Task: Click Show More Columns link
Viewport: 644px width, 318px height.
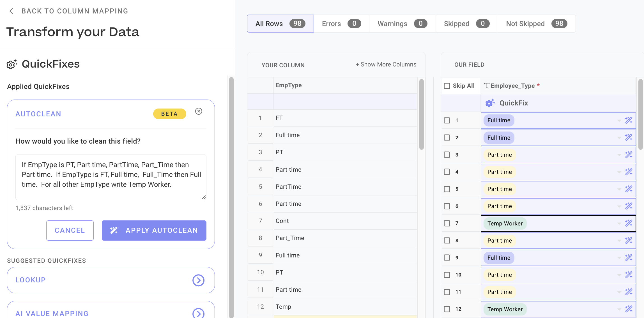Action: tap(386, 64)
